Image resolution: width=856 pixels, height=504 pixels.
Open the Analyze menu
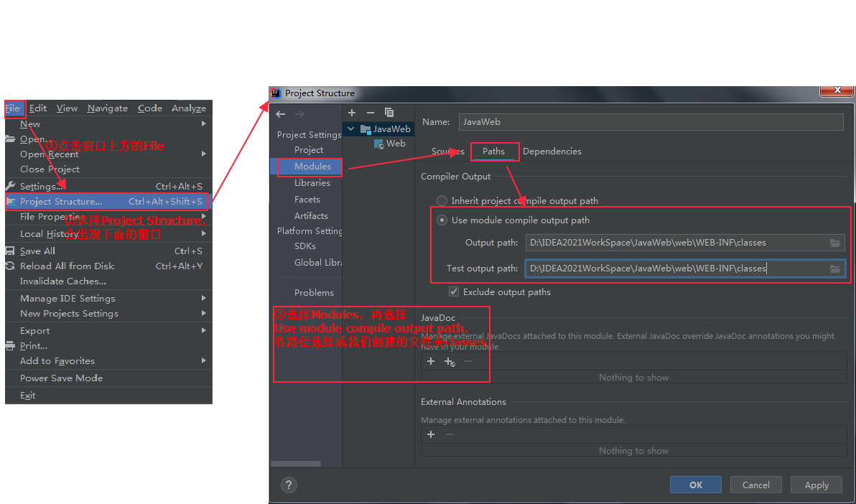189,108
